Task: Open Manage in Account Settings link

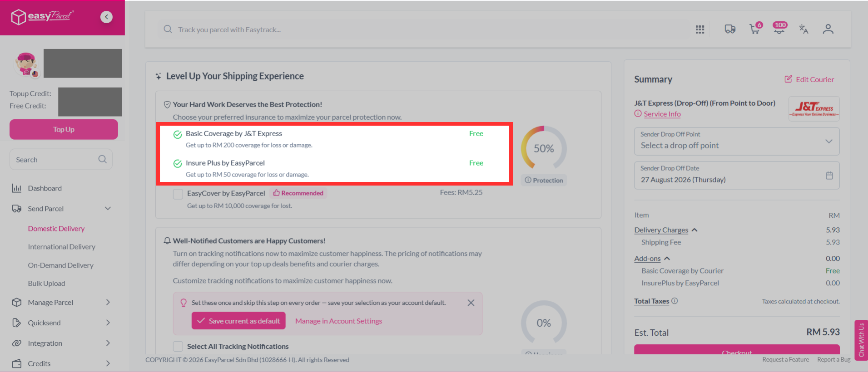Action: pos(339,321)
